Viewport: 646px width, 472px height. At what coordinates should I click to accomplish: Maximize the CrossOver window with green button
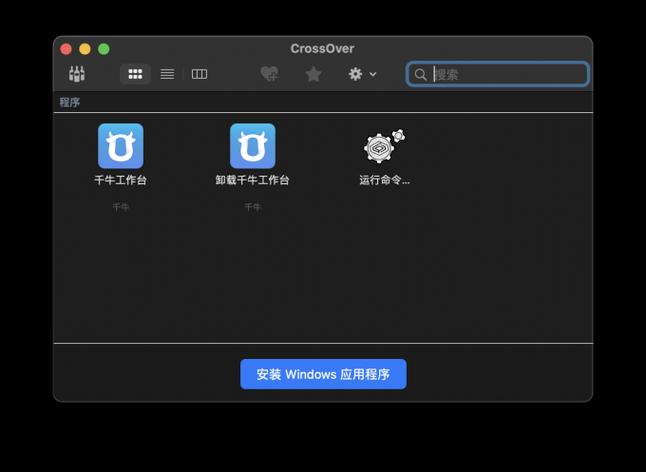[104, 49]
